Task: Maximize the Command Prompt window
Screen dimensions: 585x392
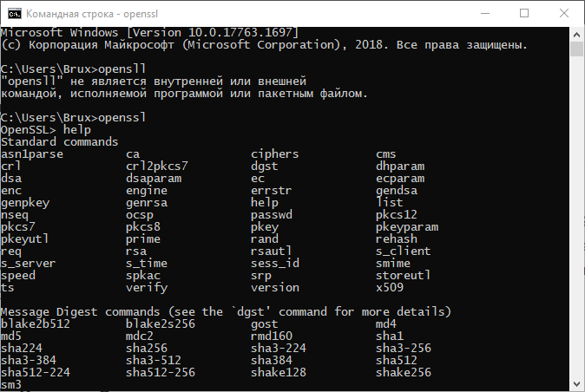Action: coord(524,13)
